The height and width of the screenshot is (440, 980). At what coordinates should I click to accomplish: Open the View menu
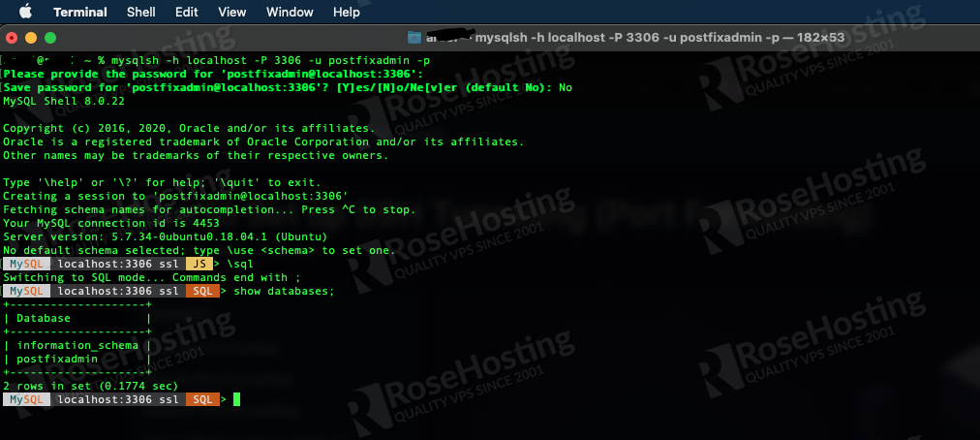[x=231, y=12]
